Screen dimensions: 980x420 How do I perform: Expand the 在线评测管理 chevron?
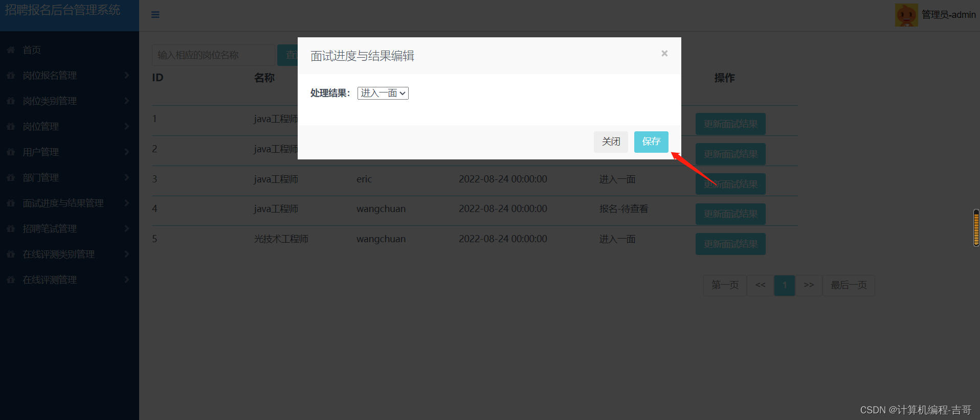126,279
